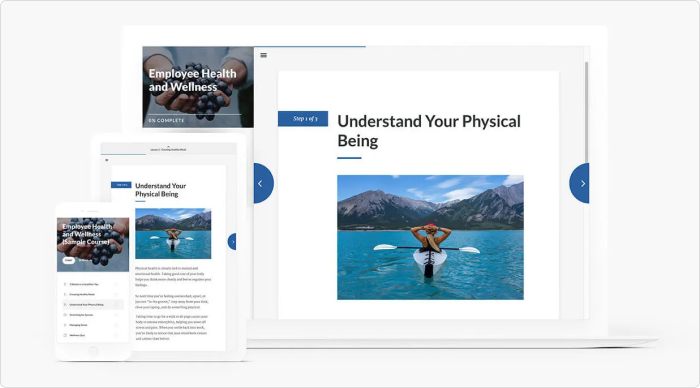Click the 'Employee Health and Wellness' laptop course cover
700x388 pixels.
coord(198,87)
